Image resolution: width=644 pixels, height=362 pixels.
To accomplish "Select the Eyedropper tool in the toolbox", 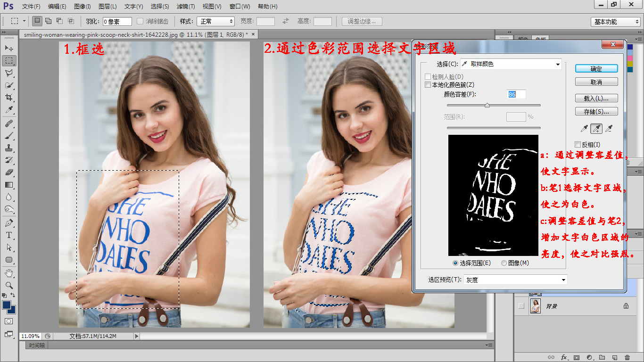I will point(9,110).
